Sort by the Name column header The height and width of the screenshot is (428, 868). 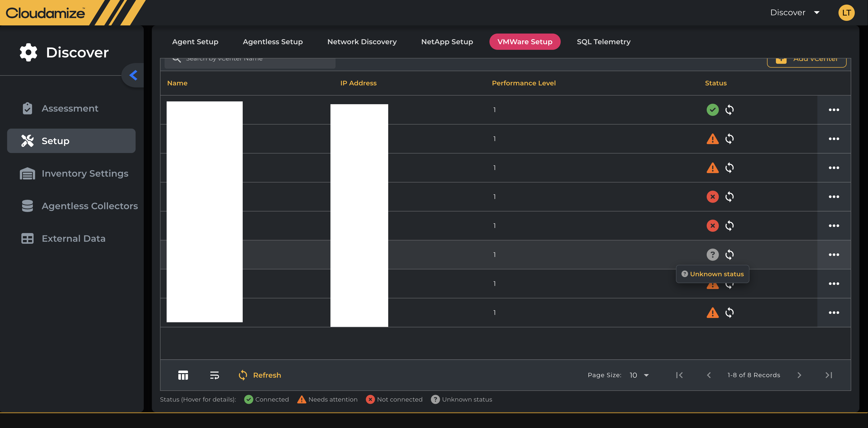(177, 83)
